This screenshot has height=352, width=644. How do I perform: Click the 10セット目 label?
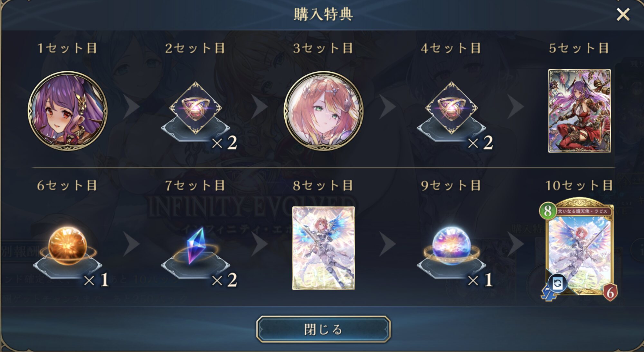point(579,186)
